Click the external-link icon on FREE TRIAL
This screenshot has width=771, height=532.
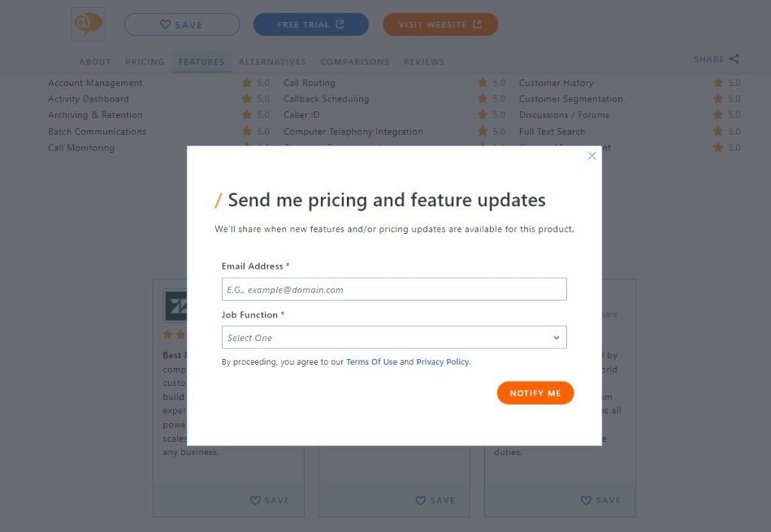(x=340, y=23)
